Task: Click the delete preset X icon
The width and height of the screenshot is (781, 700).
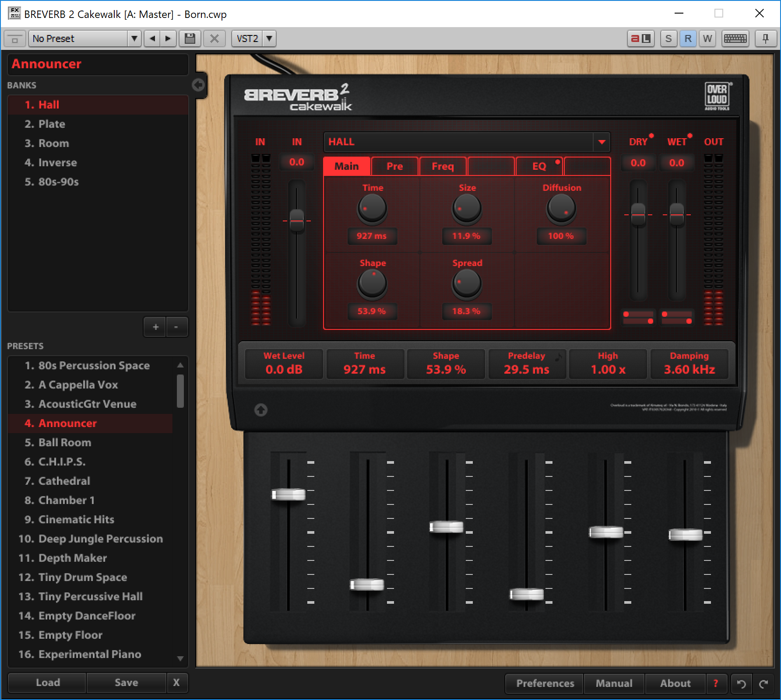Action: coord(214,38)
